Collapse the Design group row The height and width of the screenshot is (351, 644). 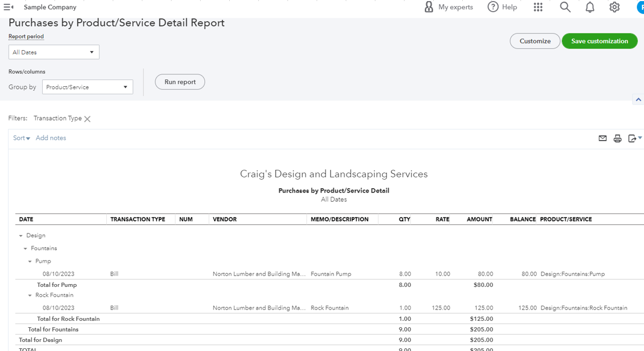tap(21, 236)
